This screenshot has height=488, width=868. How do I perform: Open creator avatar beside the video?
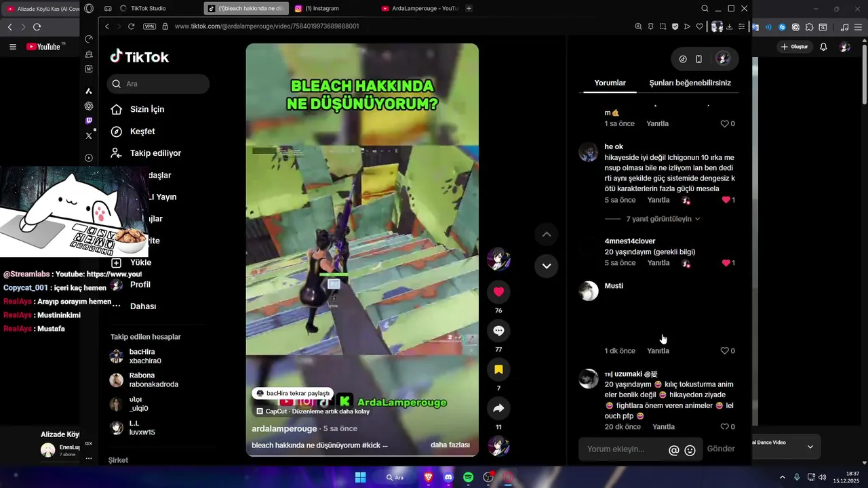498,259
